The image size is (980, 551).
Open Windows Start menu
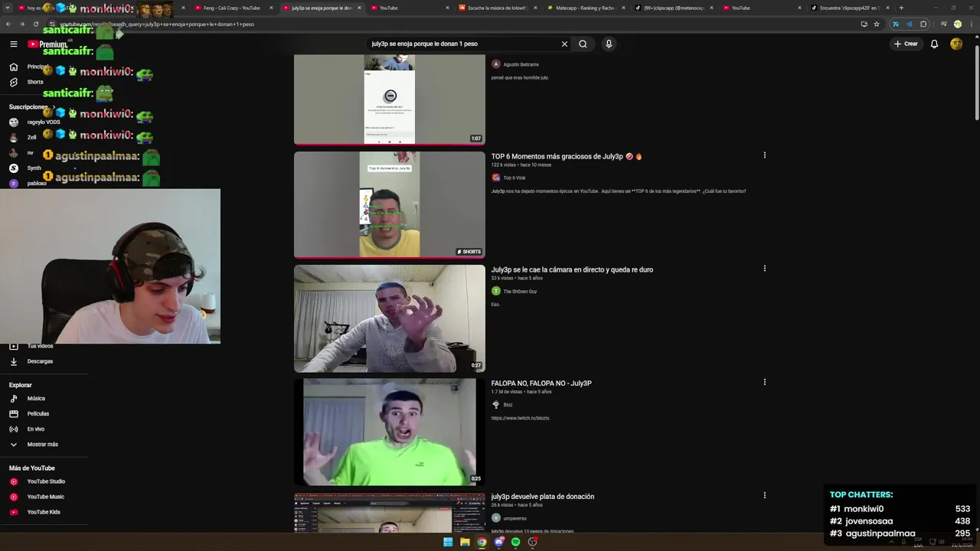(448, 542)
